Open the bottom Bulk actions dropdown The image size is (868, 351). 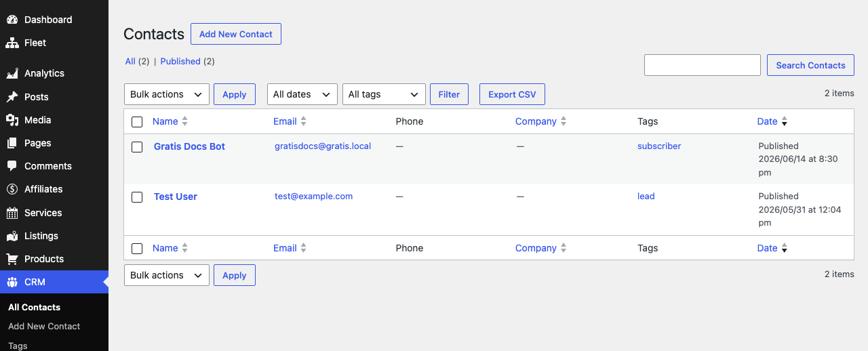click(x=167, y=275)
